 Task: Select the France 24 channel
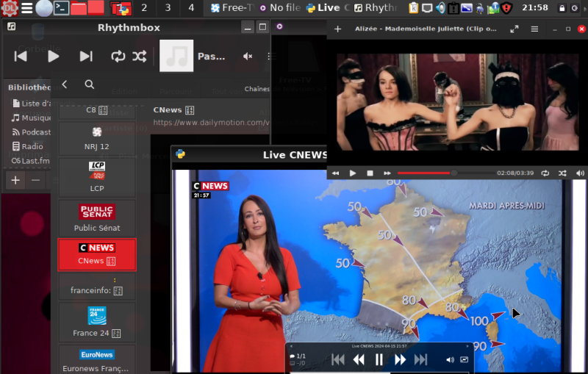(97, 322)
